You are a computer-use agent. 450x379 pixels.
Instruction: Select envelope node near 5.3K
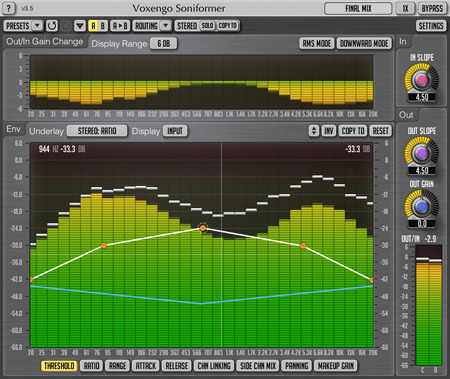click(303, 246)
